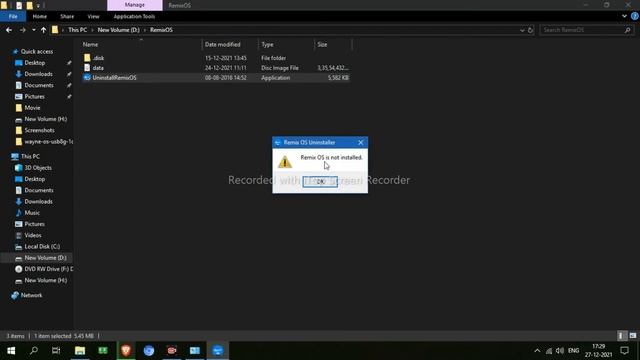Open Local Disk (C:) in the sidebar
640x360 pixels.
click(x=42, y=247)
